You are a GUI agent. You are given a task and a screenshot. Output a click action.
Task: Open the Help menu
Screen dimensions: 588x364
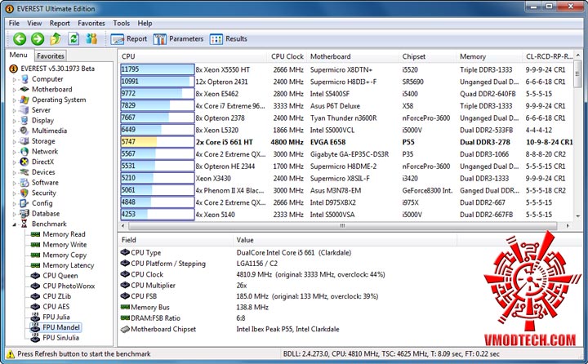(145, 23)
